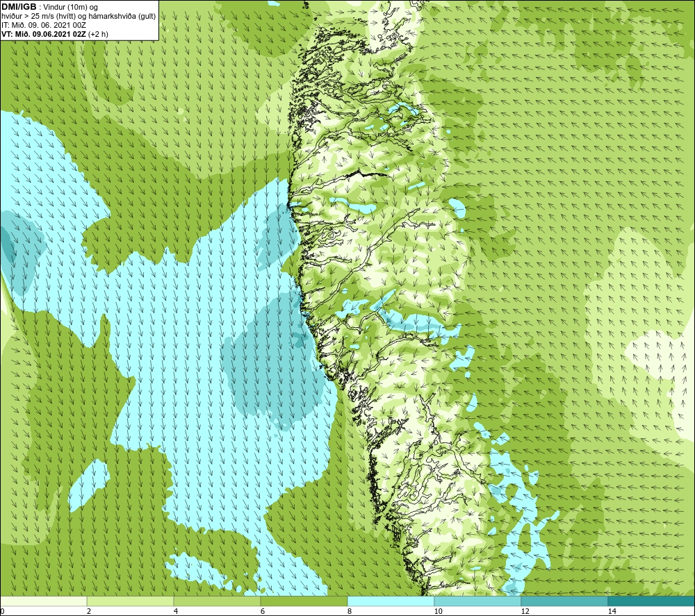The width and height of the screenshot is (695, 616).
Task: Click the 0–2 color scale segment
Action: point(43,601)
